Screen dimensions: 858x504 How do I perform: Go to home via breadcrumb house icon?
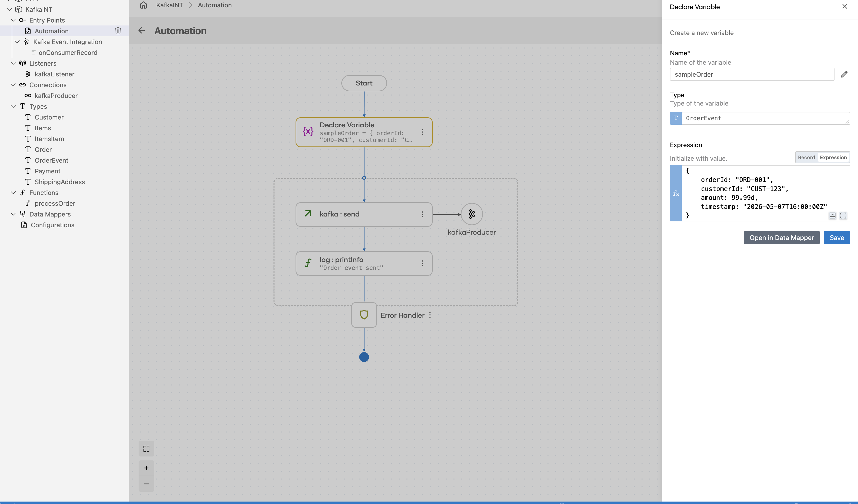(143, 5)
